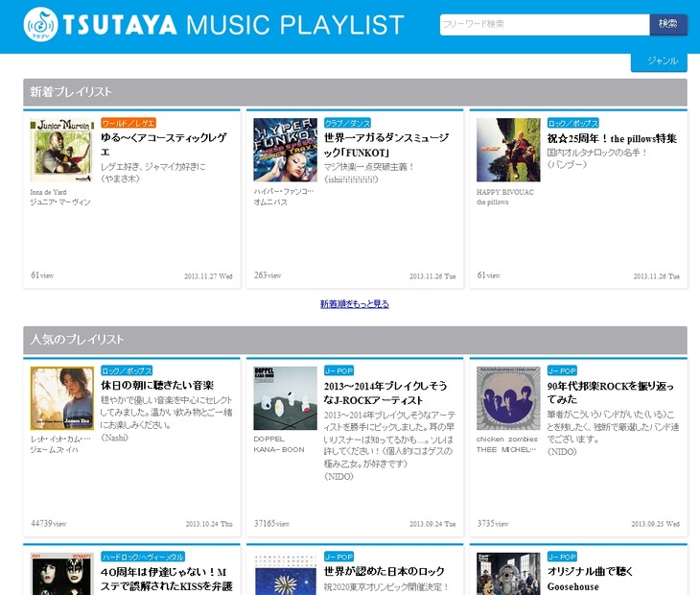Image resolution: width=700 pixels, height=595 pixels.
Task: Click the ハイパー・ファンコ… album name
Action: pos(284,192)
